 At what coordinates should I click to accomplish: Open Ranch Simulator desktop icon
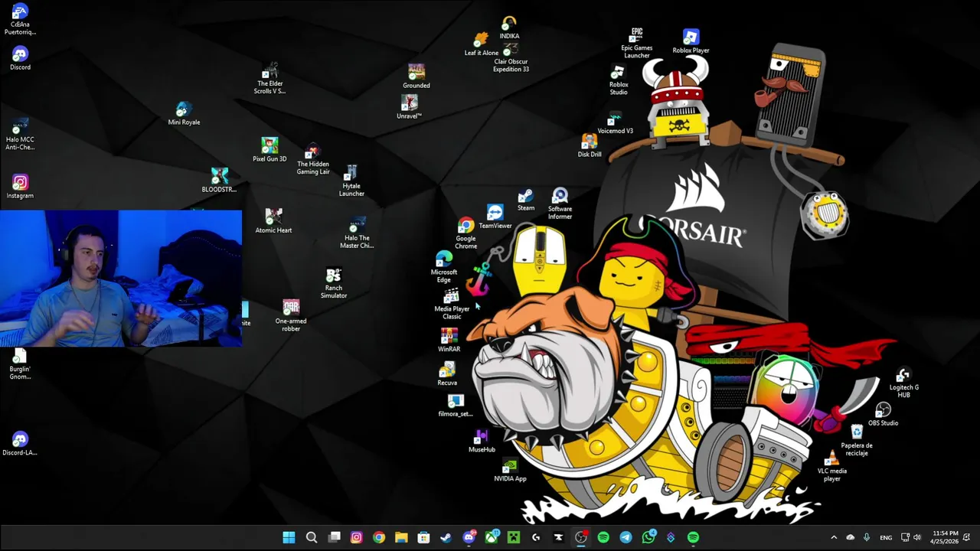point(333,283)
